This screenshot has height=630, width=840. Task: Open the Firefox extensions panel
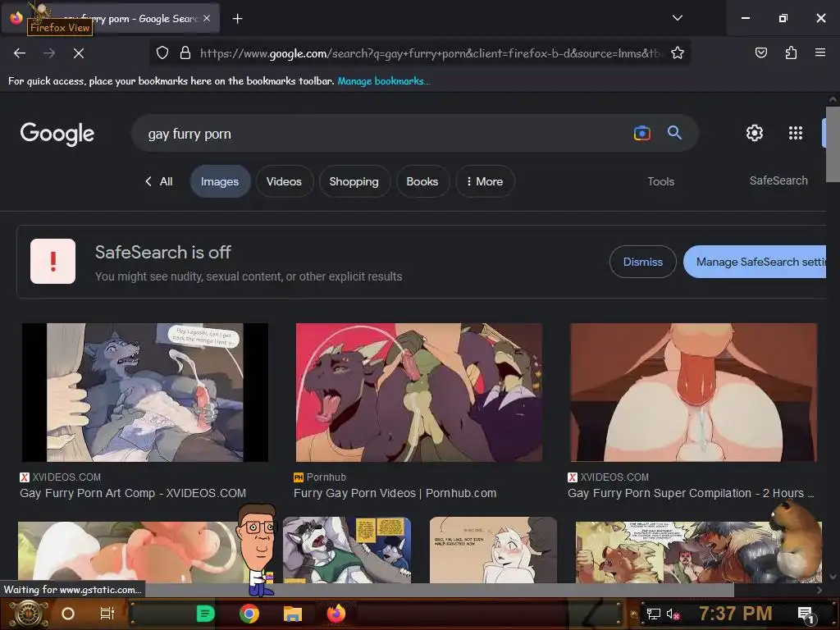coord(791,52)
